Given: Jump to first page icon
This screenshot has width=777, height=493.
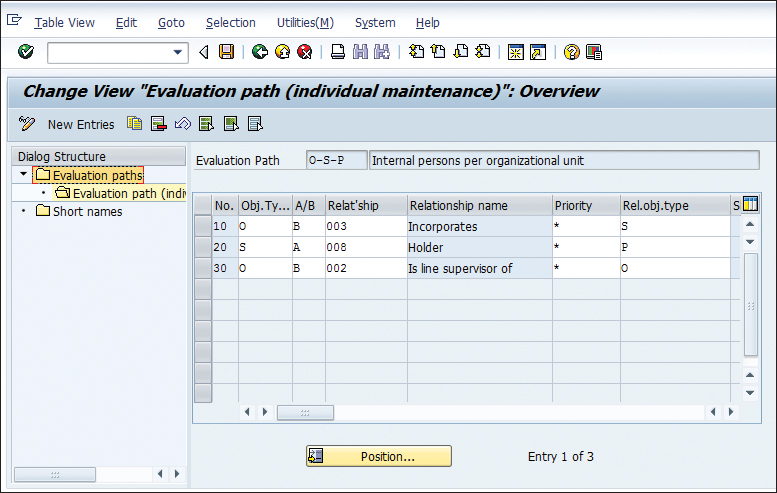Looking at the screenshot, I should (x=416, y=52).
